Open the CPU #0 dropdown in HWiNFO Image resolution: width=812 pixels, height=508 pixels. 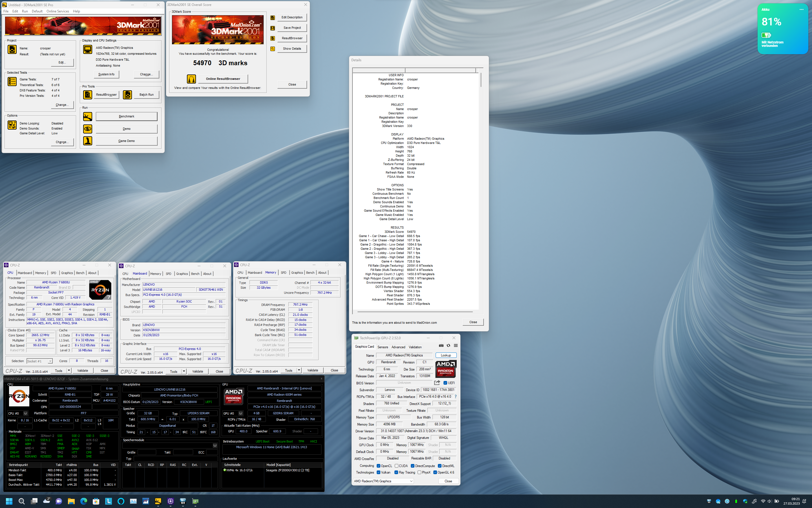tap(18, 413)
